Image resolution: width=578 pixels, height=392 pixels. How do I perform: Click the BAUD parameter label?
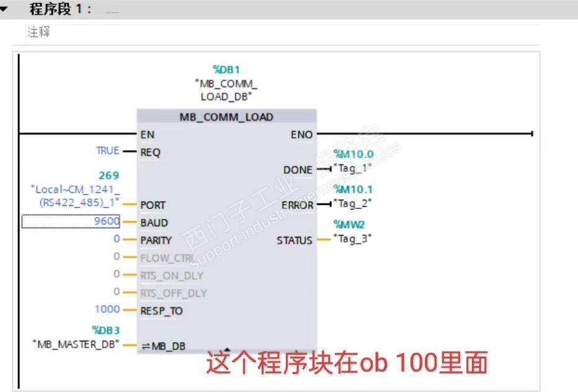154,223
